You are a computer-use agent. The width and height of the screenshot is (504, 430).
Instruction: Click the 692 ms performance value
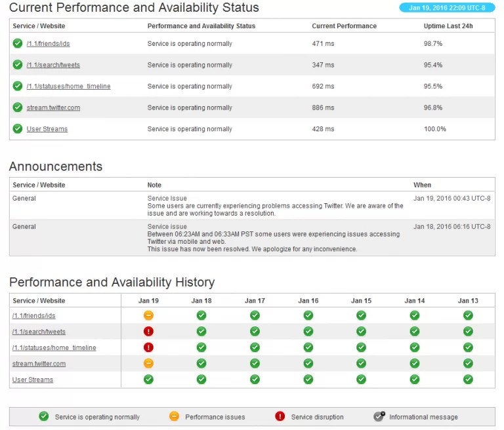(x=323, y=87)
